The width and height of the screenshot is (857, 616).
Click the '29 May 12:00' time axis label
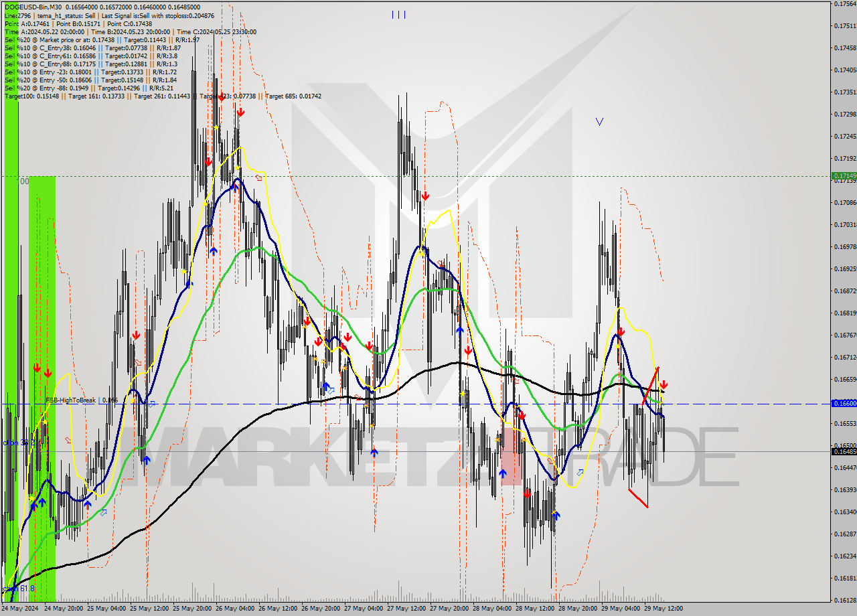click(663, 609)
